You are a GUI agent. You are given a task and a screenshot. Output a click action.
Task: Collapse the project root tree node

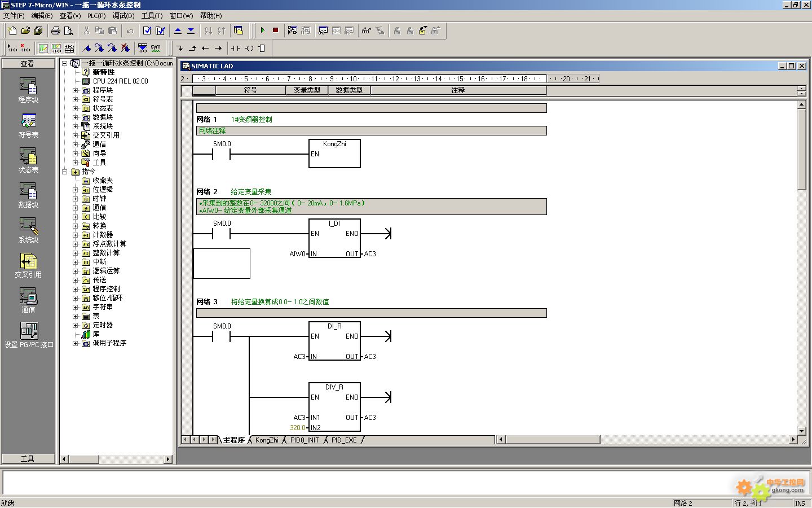(x=65, y=63)
